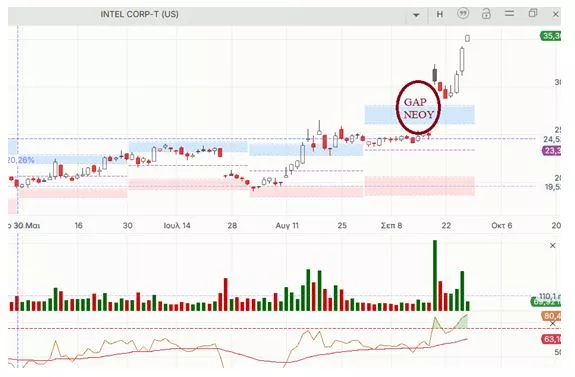
Task: Click the 110,1 volume axis label
Action: [x=550, y=296]
